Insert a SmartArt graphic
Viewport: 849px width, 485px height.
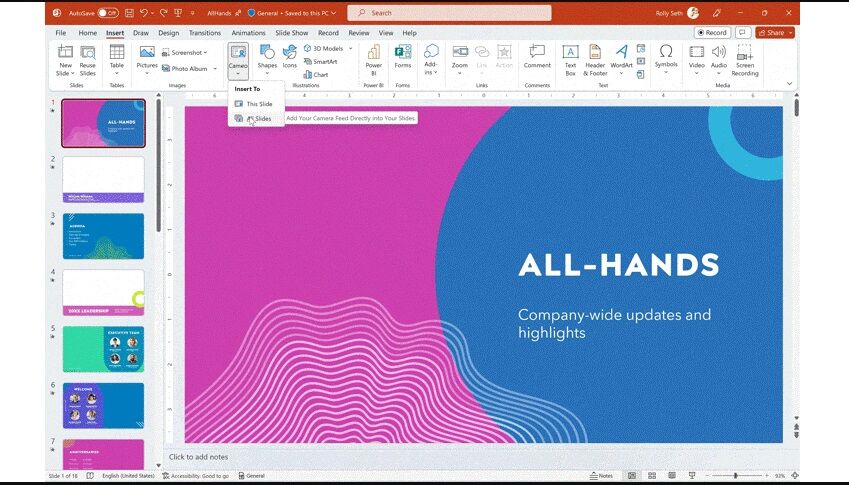click(x=321, y=62)
